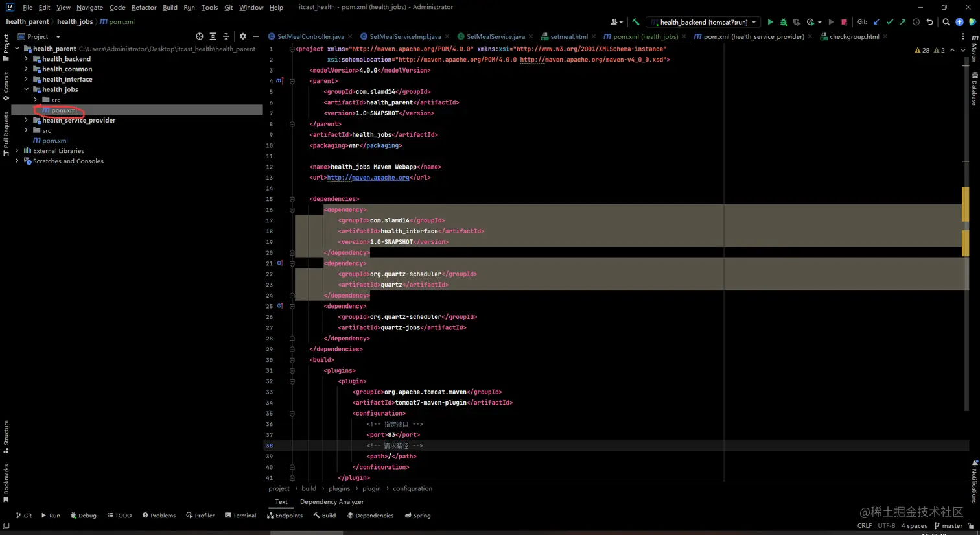This screenshot has height=535, width=980.
Task: Open Project panel settings gear
Action: click(x=243, y=36)
